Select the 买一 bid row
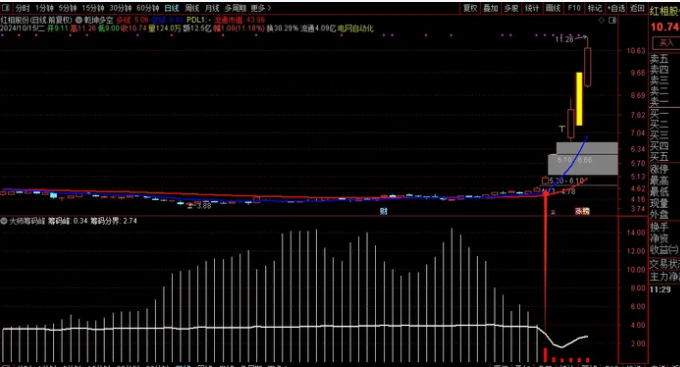The width and height of the screenshot is (680, 367). [659, 115]
